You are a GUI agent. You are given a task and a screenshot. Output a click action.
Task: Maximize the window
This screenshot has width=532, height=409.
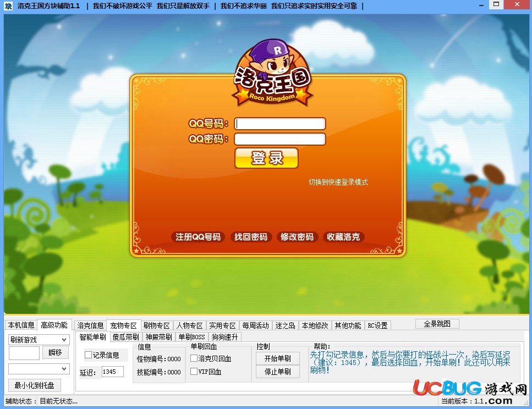pos(496,4)
